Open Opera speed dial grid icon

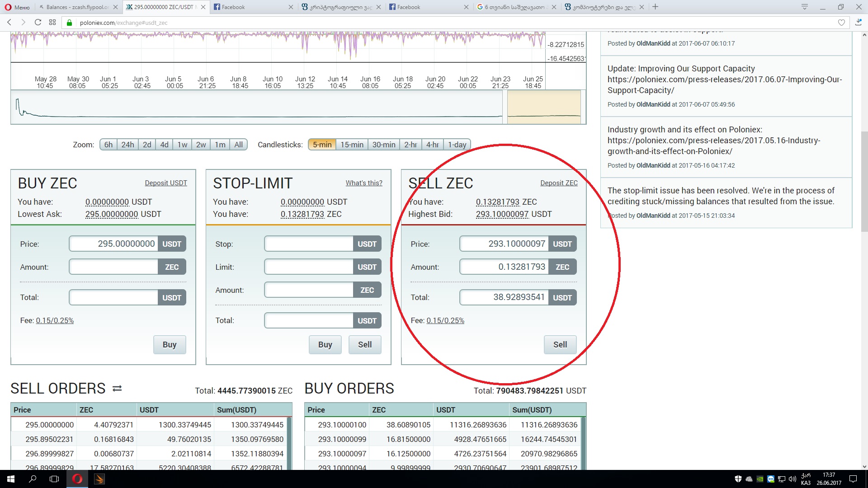click(x=52, y=23)
